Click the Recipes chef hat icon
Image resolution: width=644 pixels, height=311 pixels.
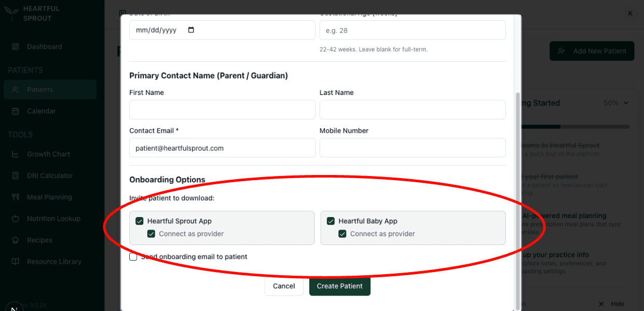(x=16, y=240)
